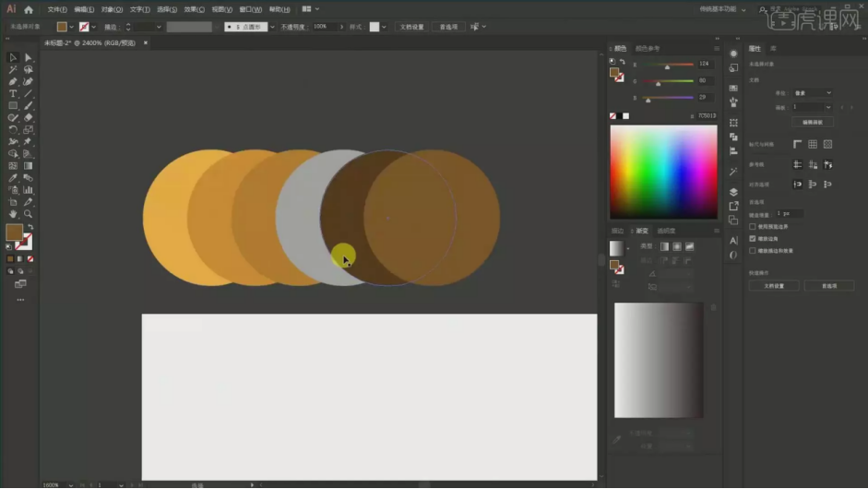Select the Direct Selection white arrow tool

tap(29, 57)
